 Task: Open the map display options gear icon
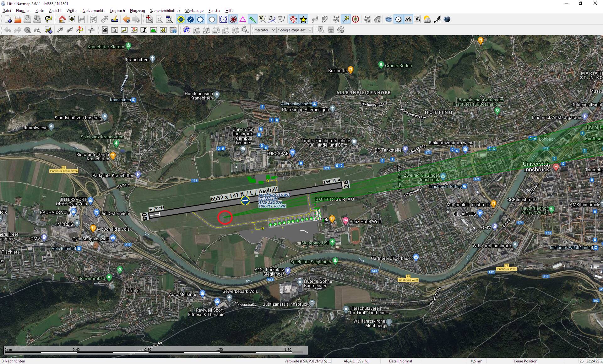point(340,30)
